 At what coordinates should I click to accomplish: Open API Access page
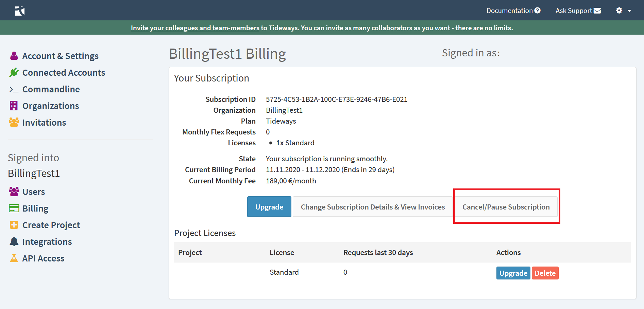43,258
